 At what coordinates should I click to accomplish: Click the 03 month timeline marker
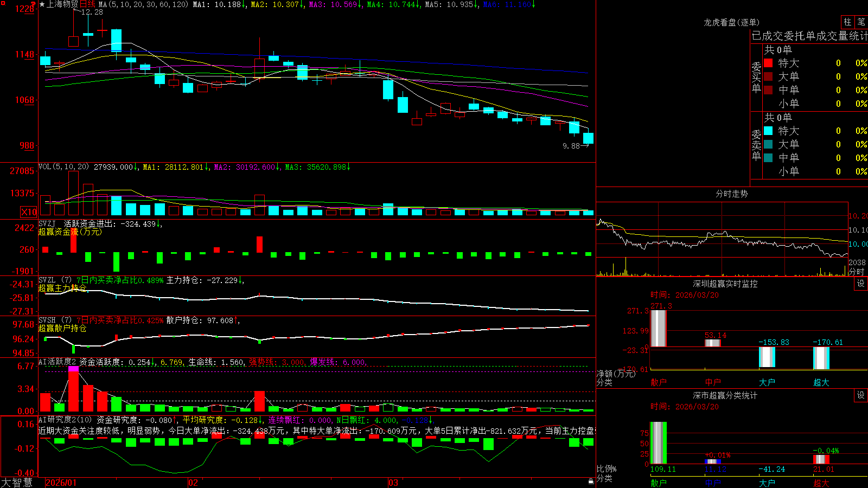[393, 483]
